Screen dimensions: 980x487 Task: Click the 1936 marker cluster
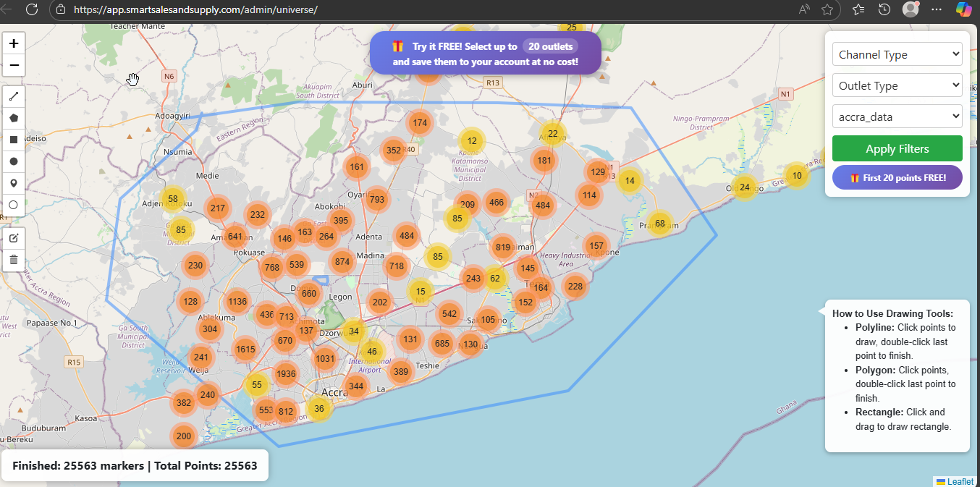pyautogui.click(x=286, y=374)
